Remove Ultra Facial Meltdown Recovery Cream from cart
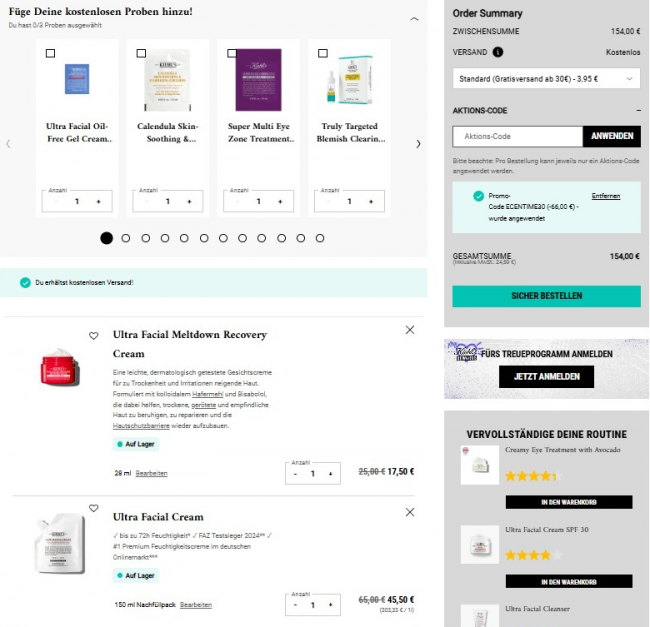650x627 pixels. point(410,330)
